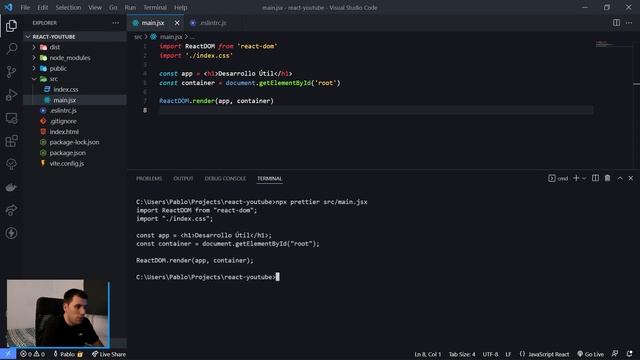
Task: Open the Terminal menu
Action: [x=155, y=7]
